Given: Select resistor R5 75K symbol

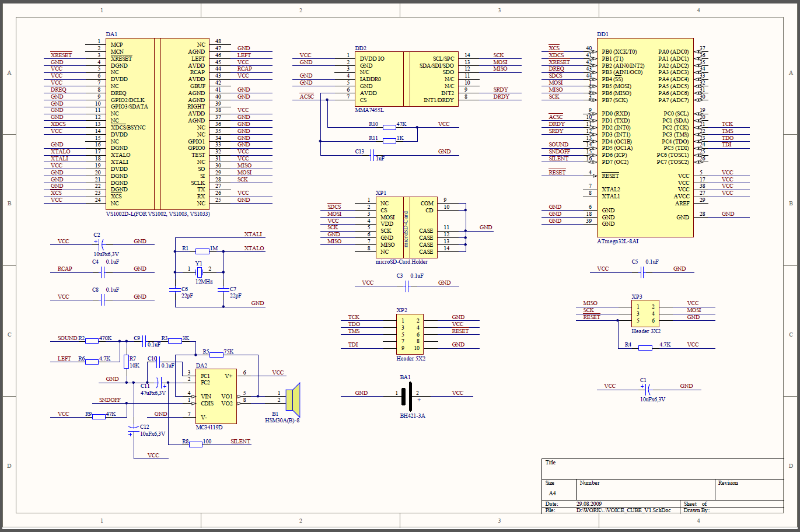Looking at the screenshot, I should pyautogui.click(x=216, y=354).
